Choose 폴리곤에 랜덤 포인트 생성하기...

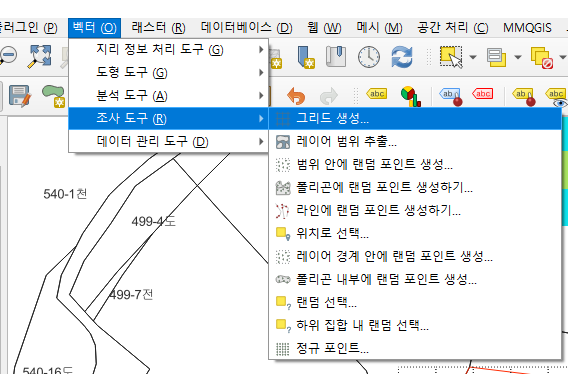tap(415, 187)
